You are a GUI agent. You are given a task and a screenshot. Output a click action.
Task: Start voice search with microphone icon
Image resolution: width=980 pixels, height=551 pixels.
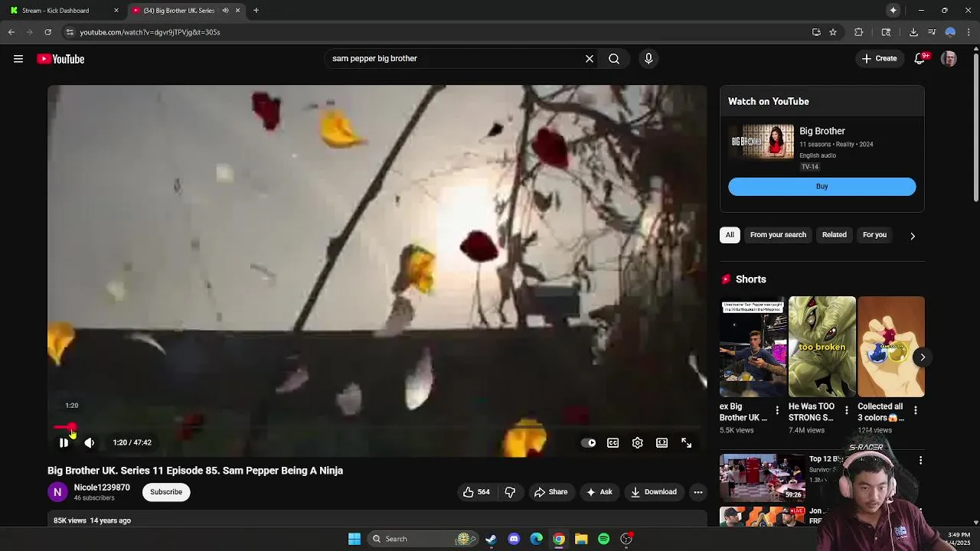click(648, 59)
